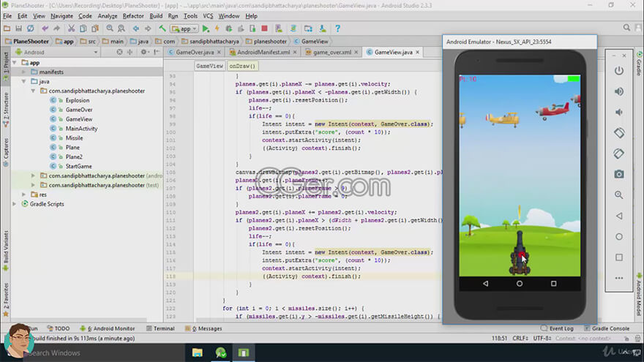Expand the res folder arrow
This screenshot has width=644, height=362.
pyautogui.click(x=24, y=195)
